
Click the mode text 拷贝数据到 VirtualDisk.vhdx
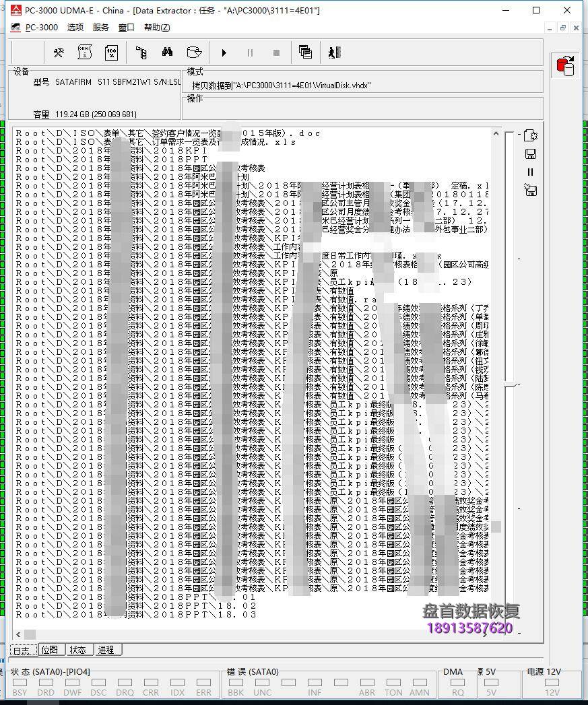click(x=281, y=86)
